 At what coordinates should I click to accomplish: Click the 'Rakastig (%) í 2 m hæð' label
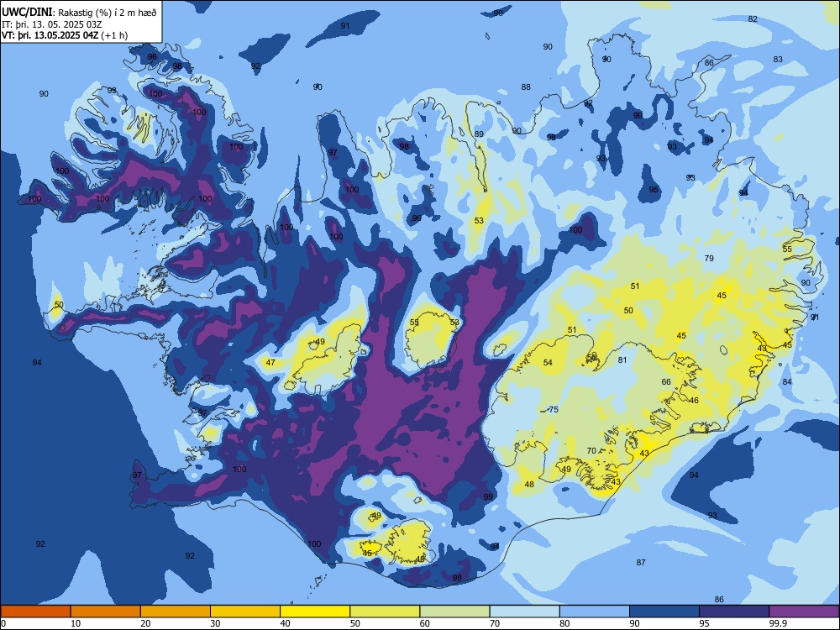pos(108,13)
